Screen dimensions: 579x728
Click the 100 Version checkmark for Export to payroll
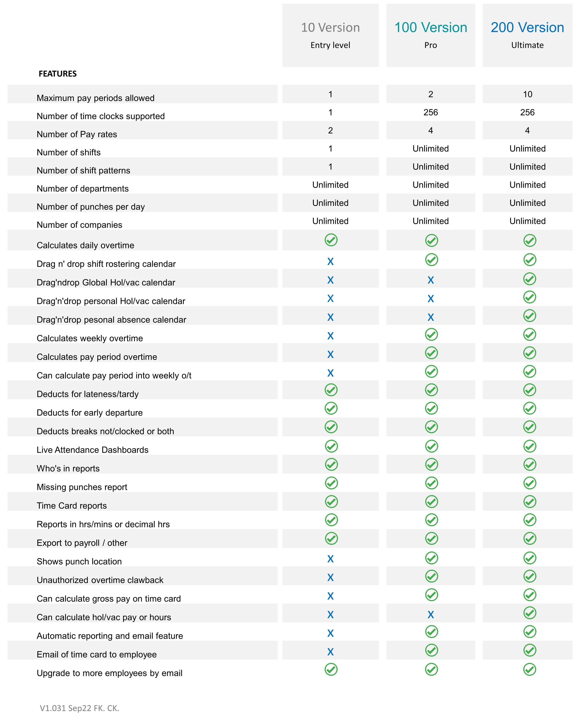[x=431, y=538]
